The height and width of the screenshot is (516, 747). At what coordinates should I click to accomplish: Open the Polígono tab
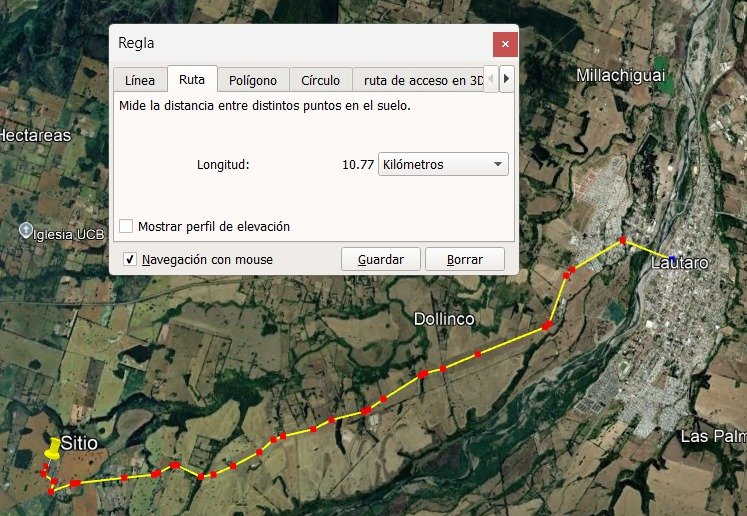(x=253, y=80)
